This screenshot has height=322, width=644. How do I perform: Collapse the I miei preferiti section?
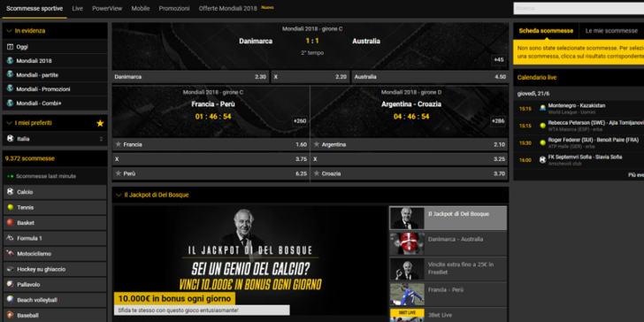click(x=10, y=123)
